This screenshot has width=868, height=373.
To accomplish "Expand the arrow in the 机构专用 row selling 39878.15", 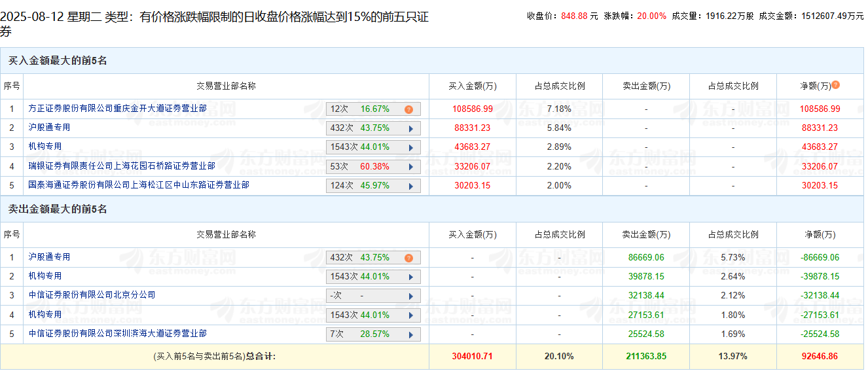I will tap(411, 277).
